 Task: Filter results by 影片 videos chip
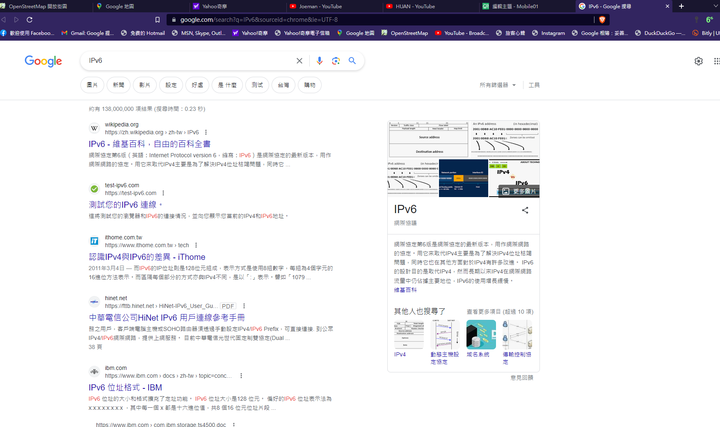coord(145,85)
